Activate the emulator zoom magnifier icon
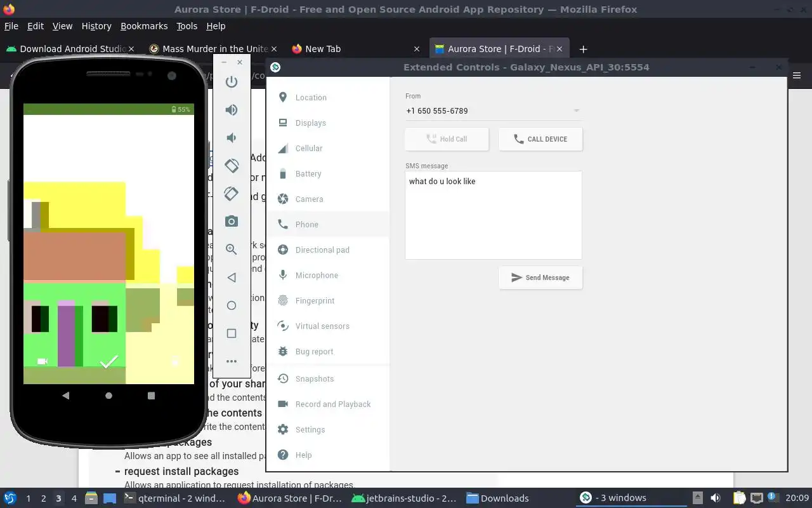812x508 pixels. [x=232, y=250]
